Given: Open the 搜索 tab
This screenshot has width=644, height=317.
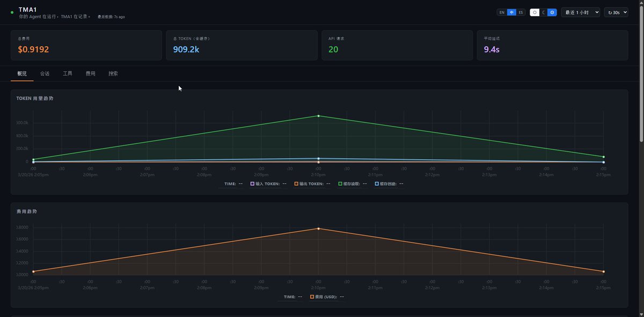Looking at the screenshot, I should (113, 73).
